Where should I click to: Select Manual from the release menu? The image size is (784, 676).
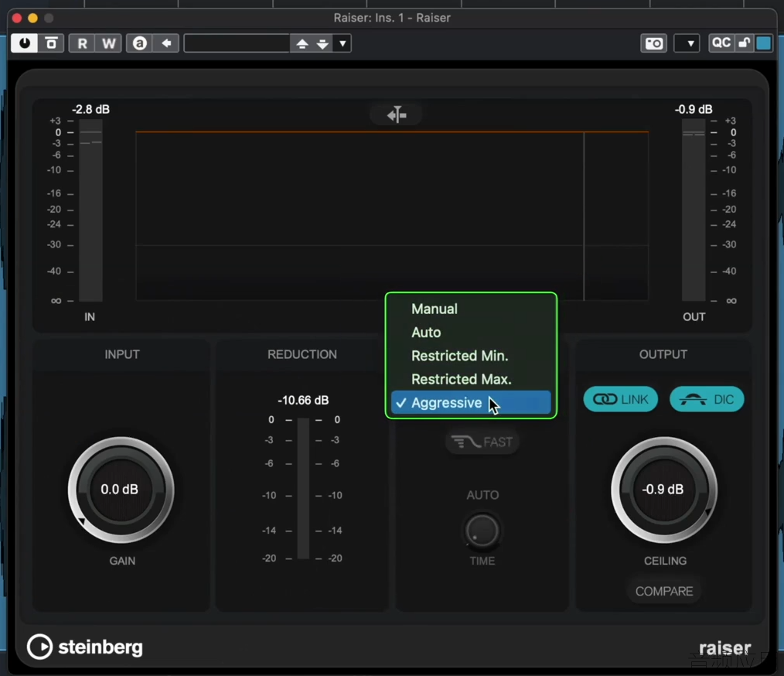click(471, 309)
